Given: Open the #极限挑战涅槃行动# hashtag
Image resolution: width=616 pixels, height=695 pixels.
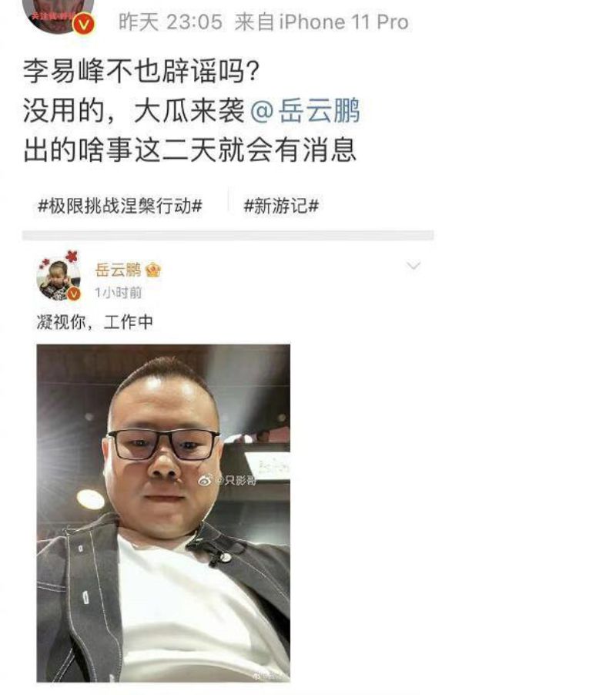Looking at the screenshot, I should (x=120, y=206).
